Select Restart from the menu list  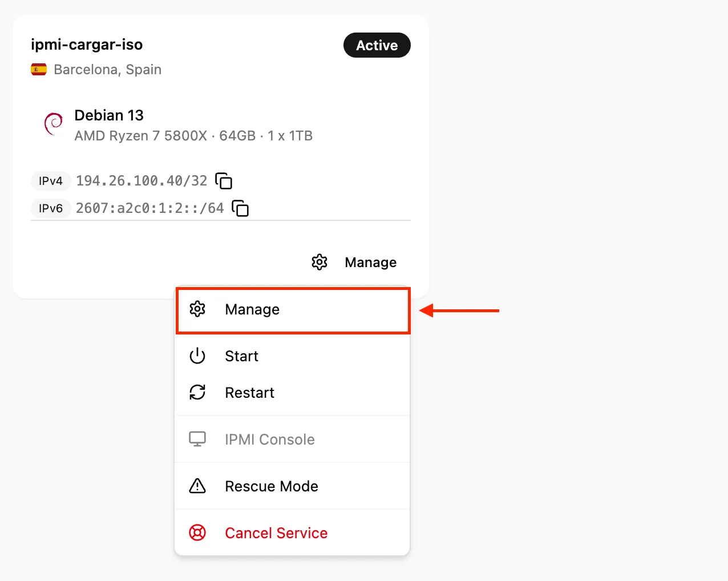pyautogui.click(x=249, y=393)
